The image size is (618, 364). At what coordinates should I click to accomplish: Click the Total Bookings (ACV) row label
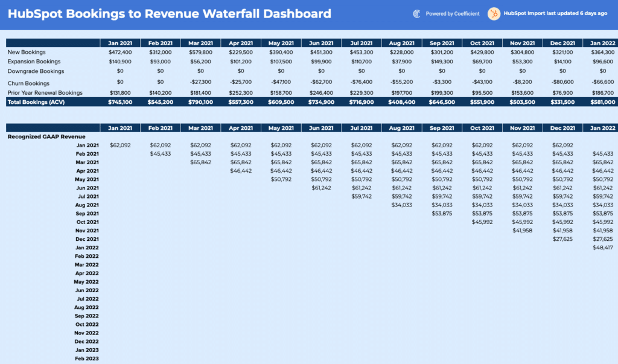point(36,102)
